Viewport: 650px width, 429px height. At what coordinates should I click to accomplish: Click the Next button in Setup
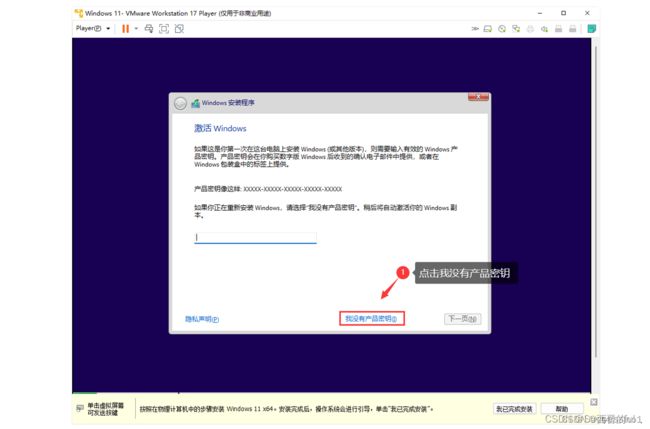(463, 319)
